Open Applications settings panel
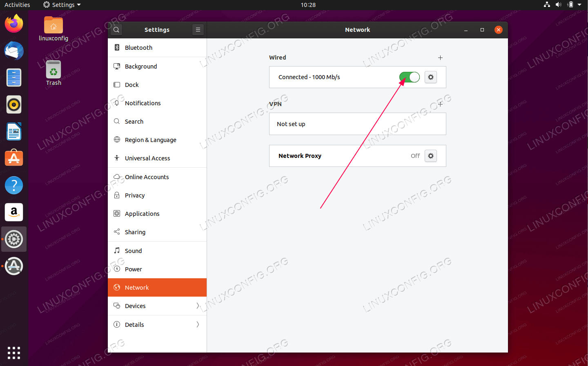 pos(157,213)
